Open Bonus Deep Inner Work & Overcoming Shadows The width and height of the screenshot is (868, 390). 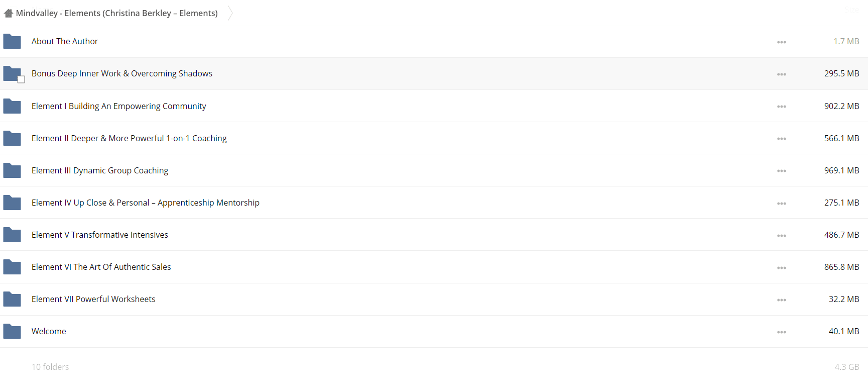122,73
